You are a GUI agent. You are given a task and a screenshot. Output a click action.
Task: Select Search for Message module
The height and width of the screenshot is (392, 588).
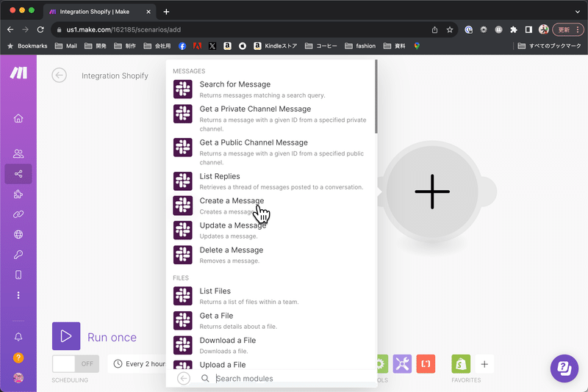270,89
